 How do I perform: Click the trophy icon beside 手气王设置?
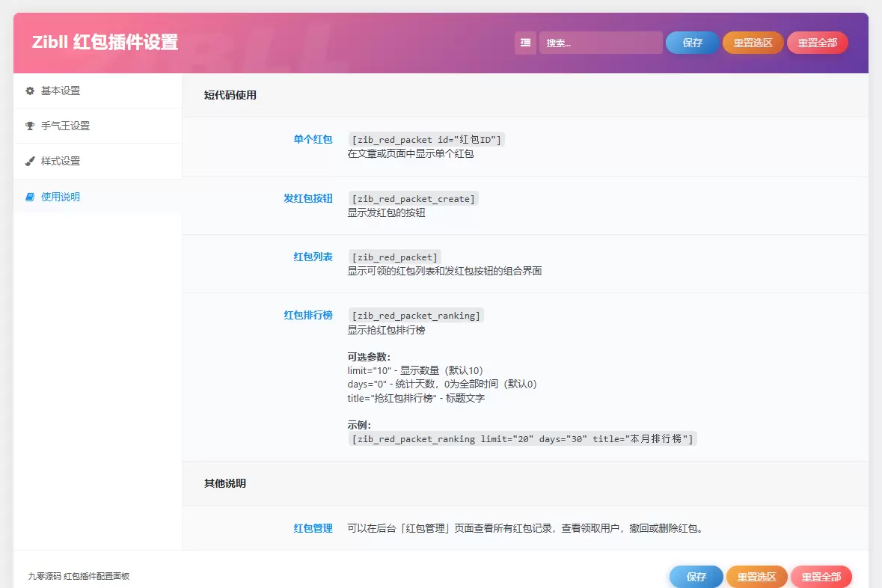pyautogui.click(x=30, y=126)
